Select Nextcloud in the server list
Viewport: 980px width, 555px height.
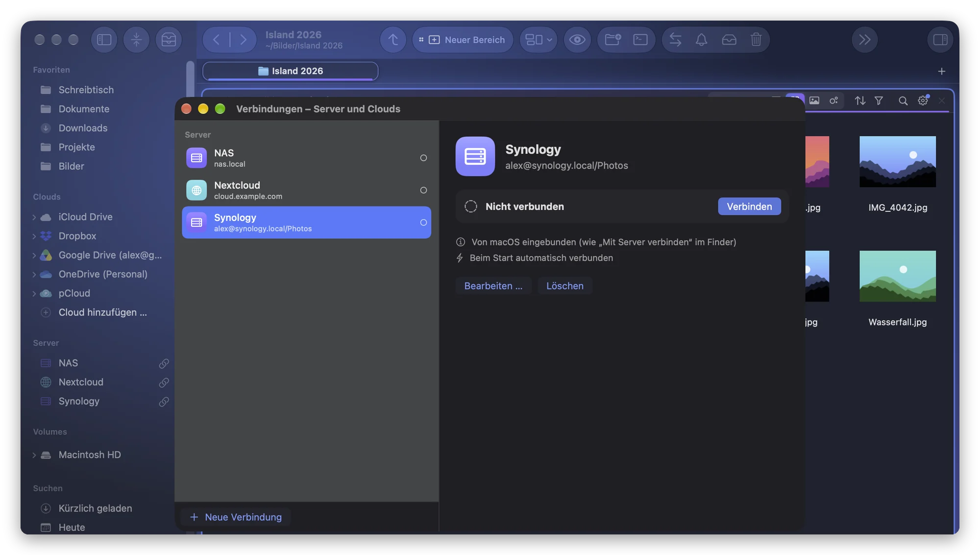[306, 190]
